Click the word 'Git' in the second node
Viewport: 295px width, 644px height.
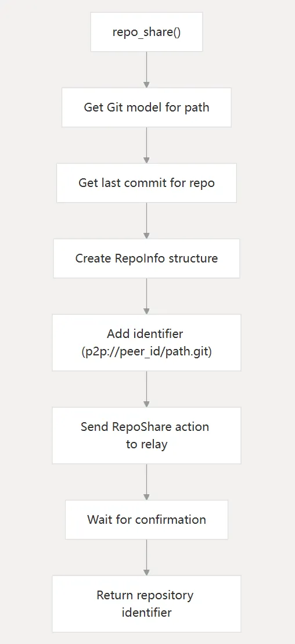click(x=116, y=107)
